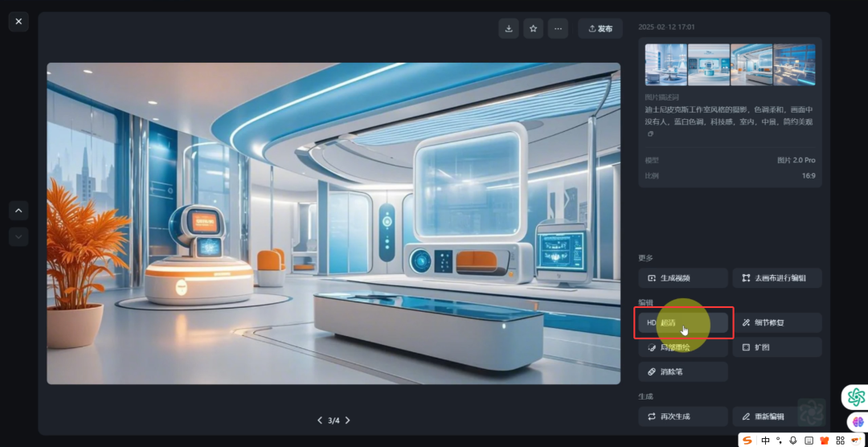Click the 生成视频 generate video button

point(683,278)
